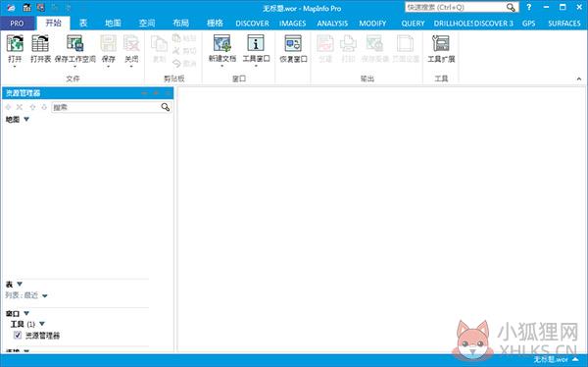Open the DISCOVER ribbon tab
This screenshot has height=367, width=588.
(252, 24)
